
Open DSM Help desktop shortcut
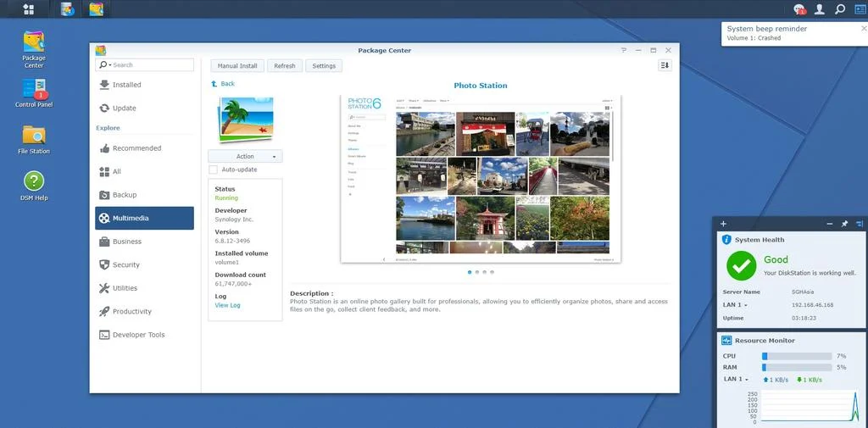pyautogui.click(x=34, y=186)
